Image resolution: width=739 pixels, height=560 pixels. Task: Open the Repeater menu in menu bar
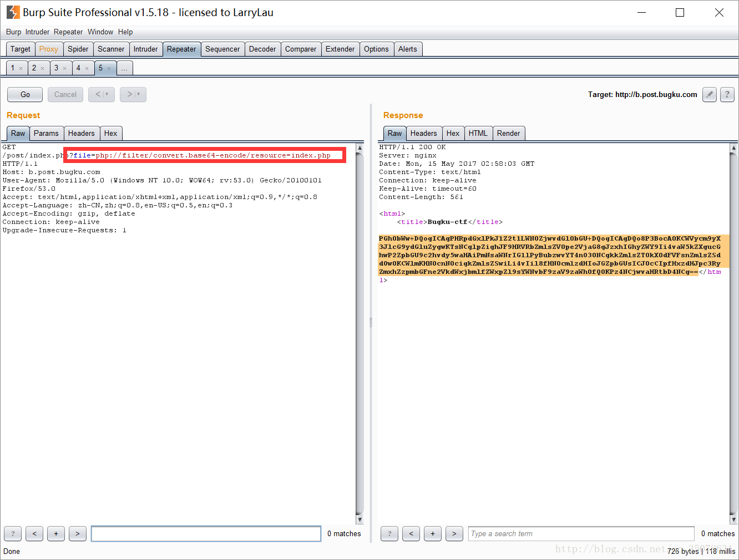(68, 32)
